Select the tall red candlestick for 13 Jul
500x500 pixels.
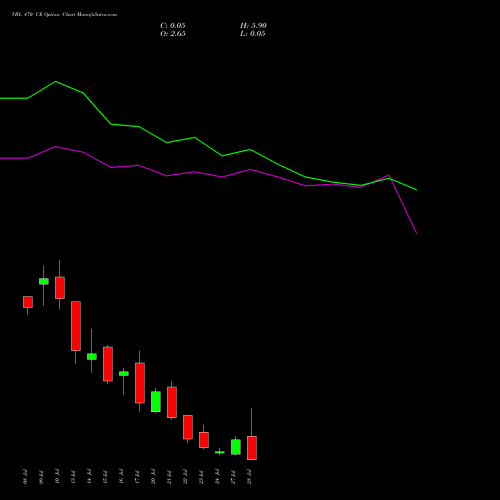76,326
